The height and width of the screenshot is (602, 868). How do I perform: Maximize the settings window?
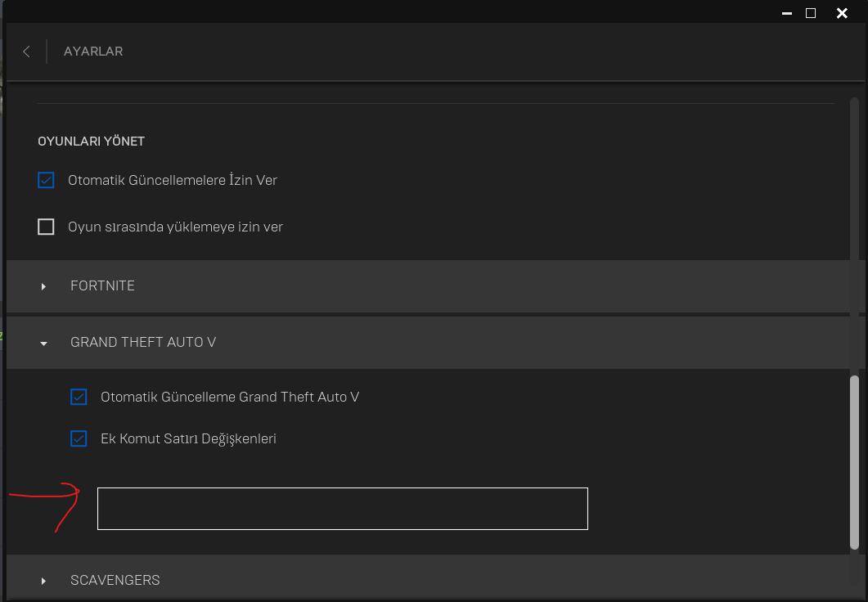[811, 13]
